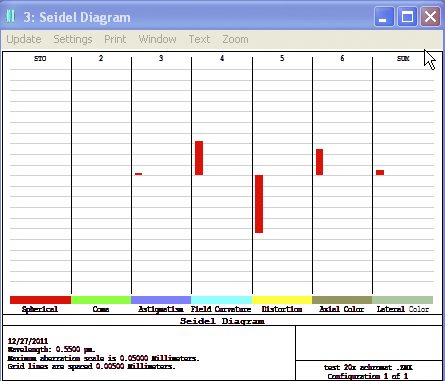Click the Seidel Diagram plot title
The height and width of the screenshot is (381, 445).
pos(222,321)
